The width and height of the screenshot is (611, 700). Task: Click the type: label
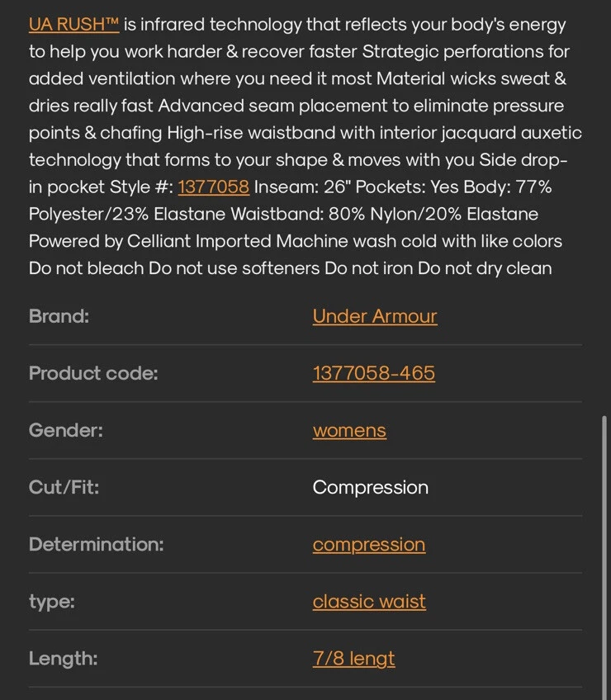[52, 602]
